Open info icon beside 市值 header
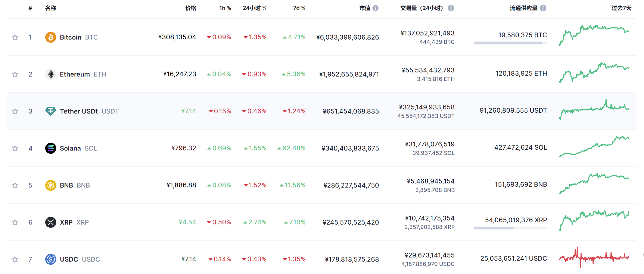This screenshot has width=644, height=274. [x=375, y=8]
